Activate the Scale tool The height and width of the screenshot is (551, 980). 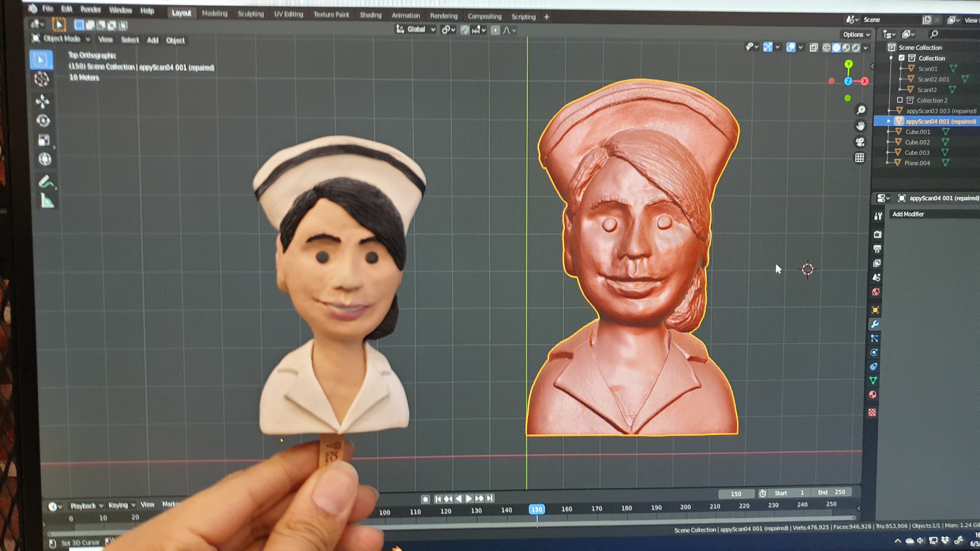click(x=44, y=140)
